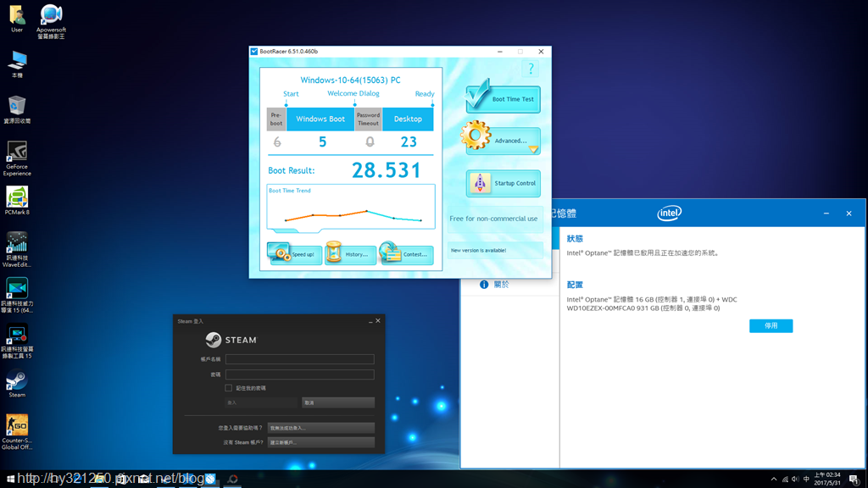Open BootRacer Contest button
The image size is (868, 488).
(x=406, y=254)
